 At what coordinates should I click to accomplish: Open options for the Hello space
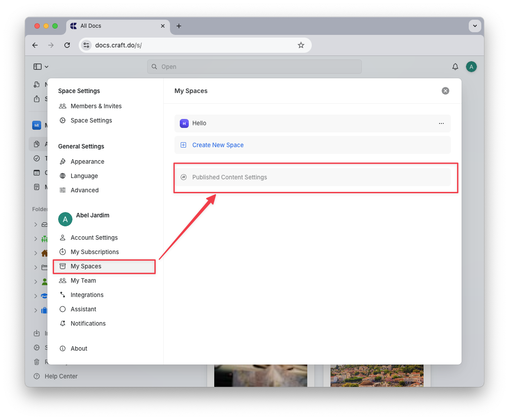pos(441,123)
